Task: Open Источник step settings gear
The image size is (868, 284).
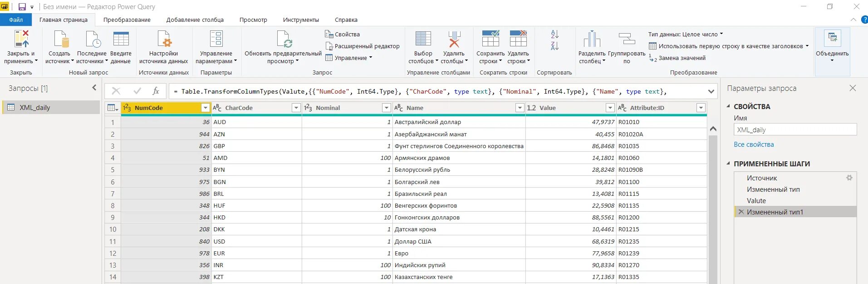Action: 849,178
